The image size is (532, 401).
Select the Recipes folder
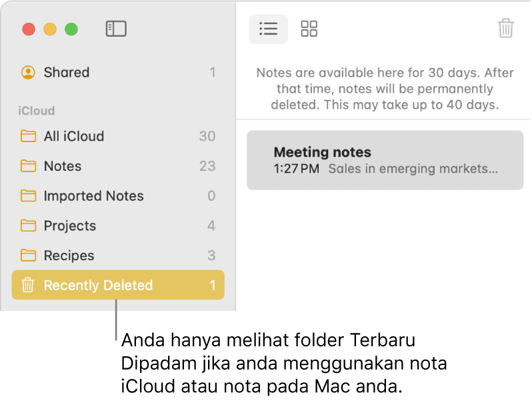(x=118, y=256)
